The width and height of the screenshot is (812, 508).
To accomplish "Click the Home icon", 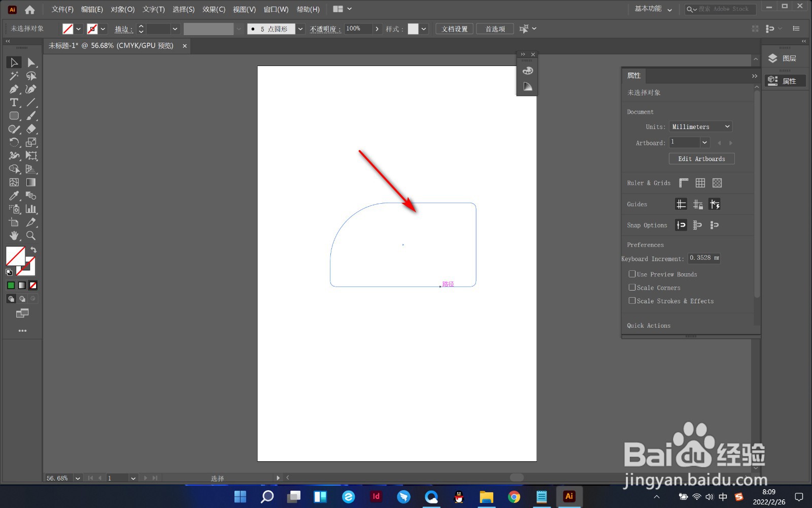I will pyautogui.click(x=30, y=9).
